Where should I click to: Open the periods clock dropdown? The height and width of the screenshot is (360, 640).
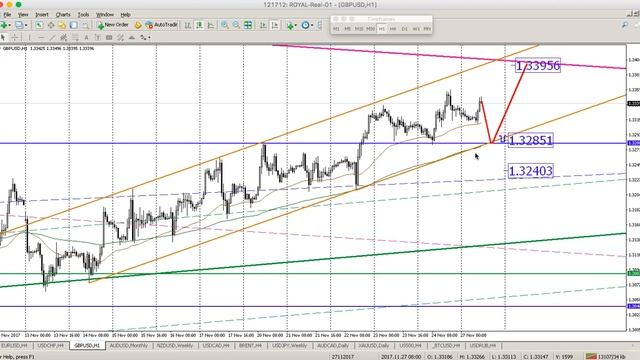[307, 25]
